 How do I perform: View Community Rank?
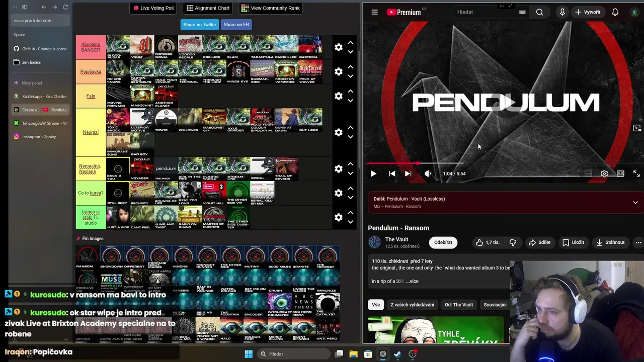271,8
